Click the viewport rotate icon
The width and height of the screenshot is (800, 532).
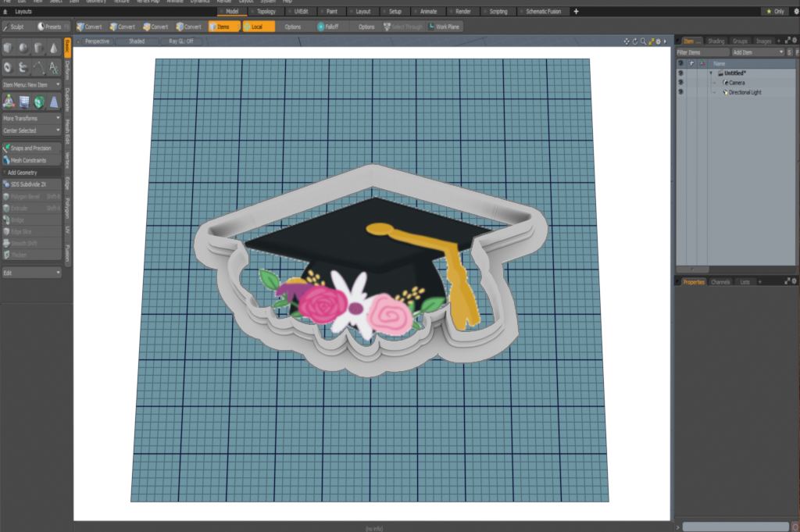[x=634, y=41]
